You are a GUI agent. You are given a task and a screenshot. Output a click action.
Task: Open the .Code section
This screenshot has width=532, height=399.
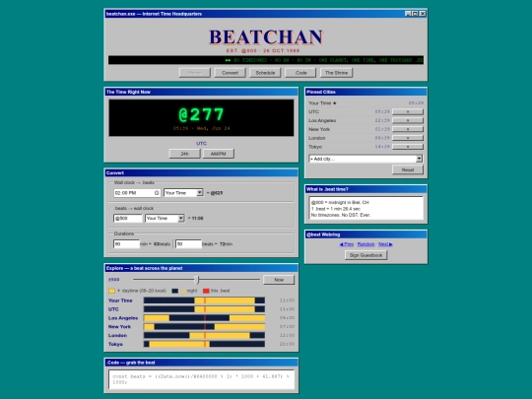point(300,73)
